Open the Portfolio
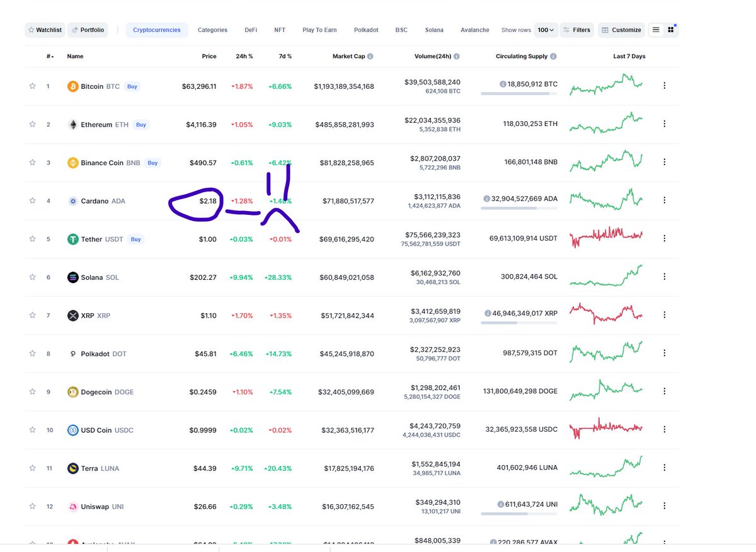Viewport: 756px width, 552px height. coord(88,30)
